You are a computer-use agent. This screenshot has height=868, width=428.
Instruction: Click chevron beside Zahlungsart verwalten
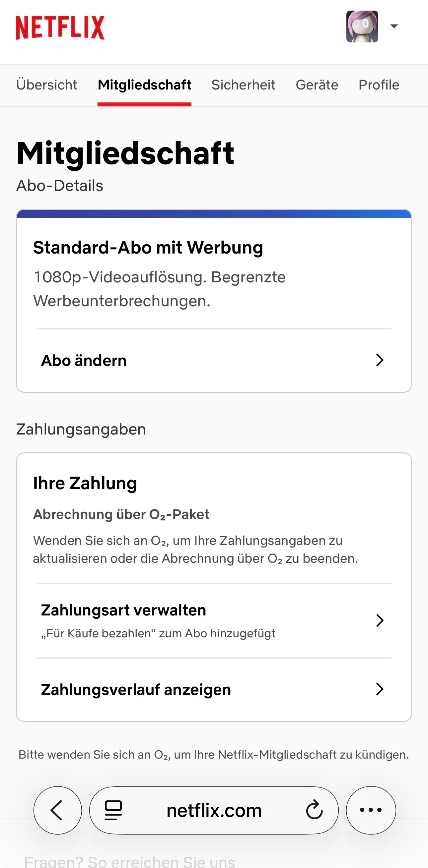(380, 620)
